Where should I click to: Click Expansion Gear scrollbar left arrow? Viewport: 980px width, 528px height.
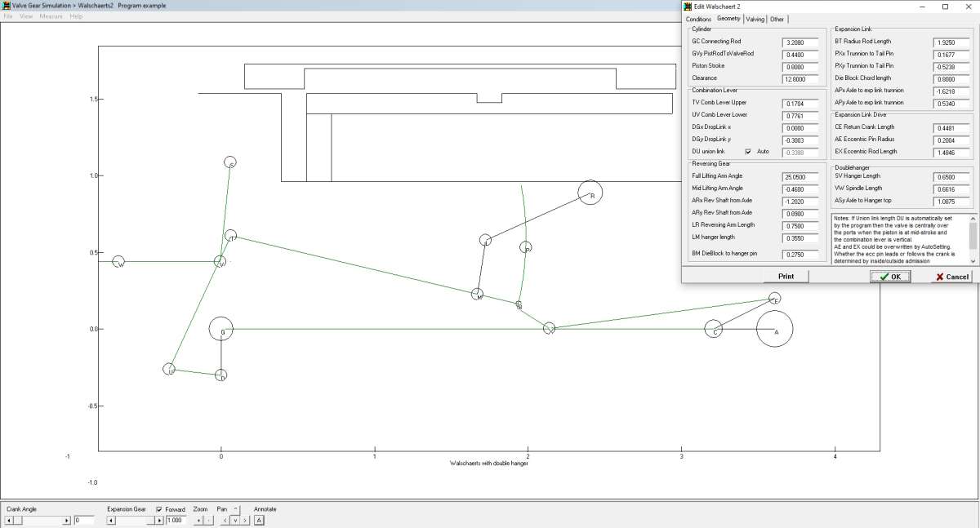[x=111, y=520]
